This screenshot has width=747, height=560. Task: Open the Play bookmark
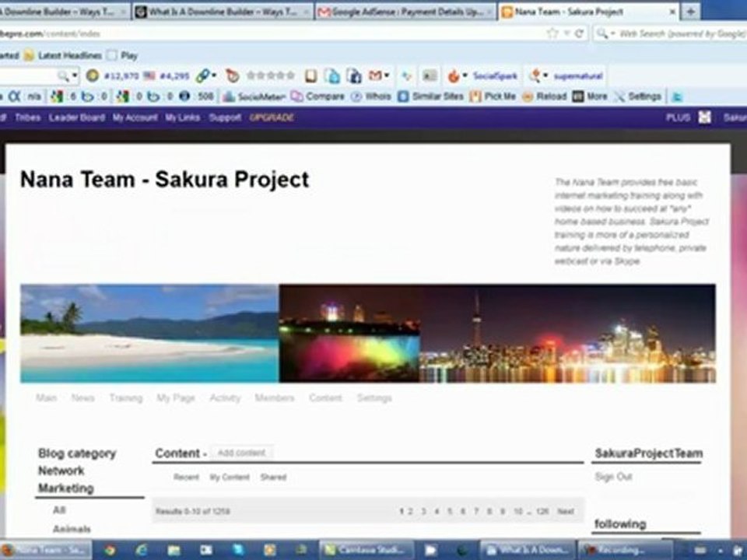click(x=122, y=55)
